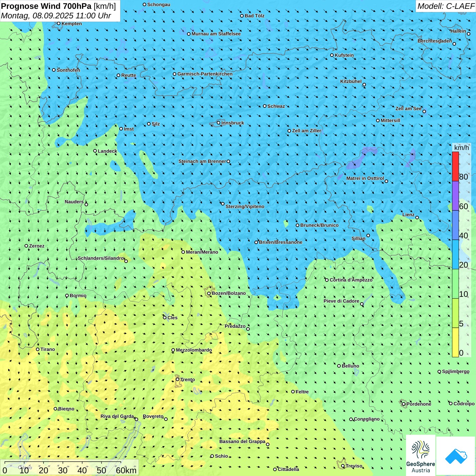Click the 'Prognose Wind 700hPa' title
Screen dimensions: 476x476
(47, 6)
